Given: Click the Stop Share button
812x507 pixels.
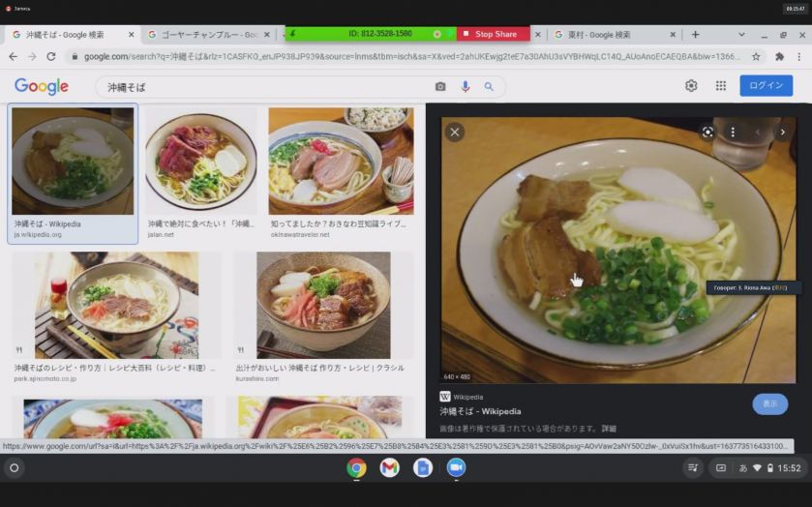Looking at the screenshot, I should coord(493,34).
